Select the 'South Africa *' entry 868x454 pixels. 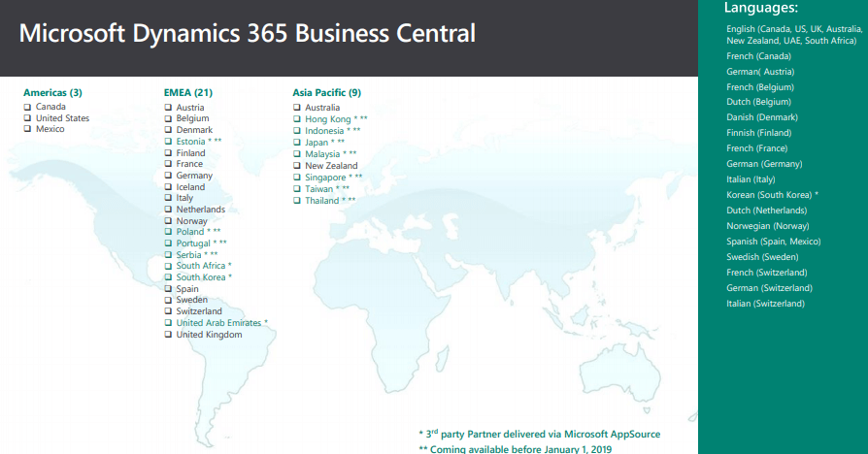tap(204, 266)
